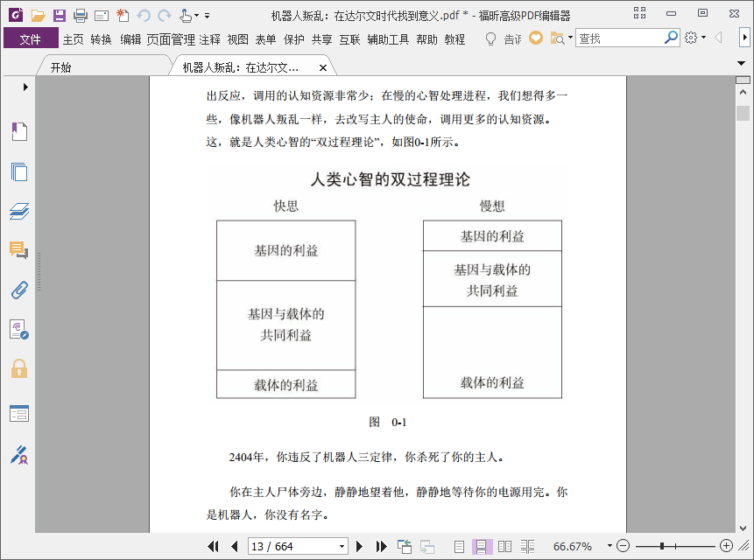Open the Form fields panel
The height and width of the screenshot is (560, 754).
click(x=19, y=413)
